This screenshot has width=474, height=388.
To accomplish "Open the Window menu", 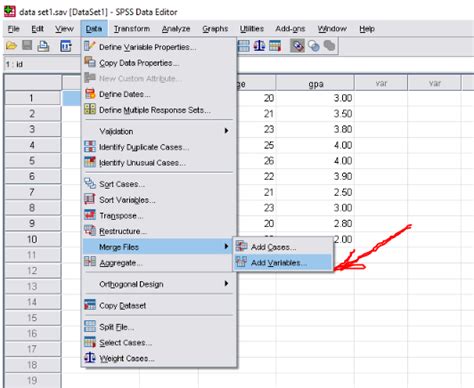I will [x=332, y=29].
